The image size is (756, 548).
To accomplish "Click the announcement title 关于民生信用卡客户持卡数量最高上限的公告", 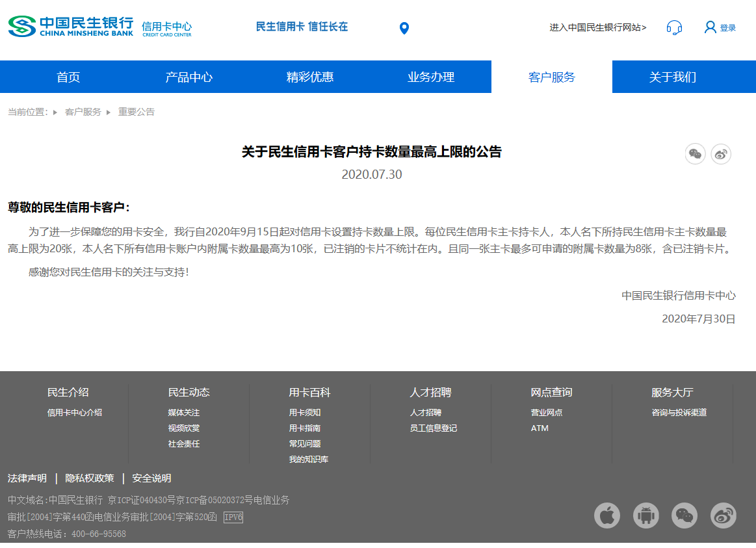I will click(x=372, y=152).
